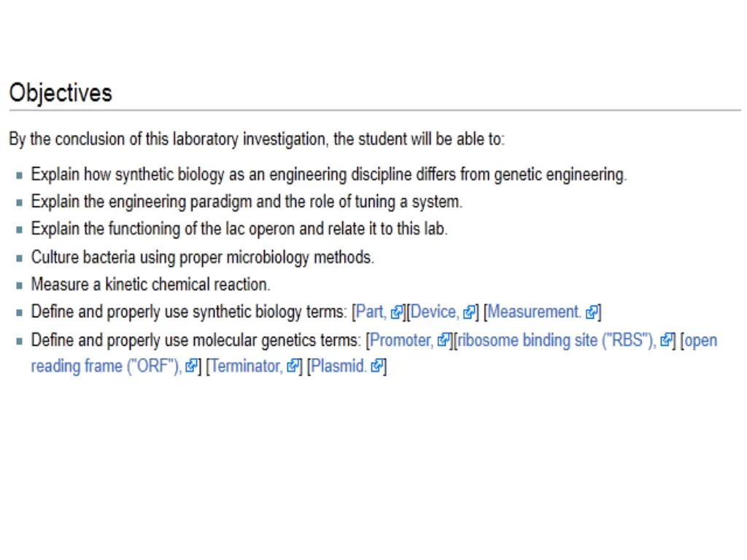Click external link icon after ORF
The width and height of the screenshot is (747, 560).
coord(192,366)
